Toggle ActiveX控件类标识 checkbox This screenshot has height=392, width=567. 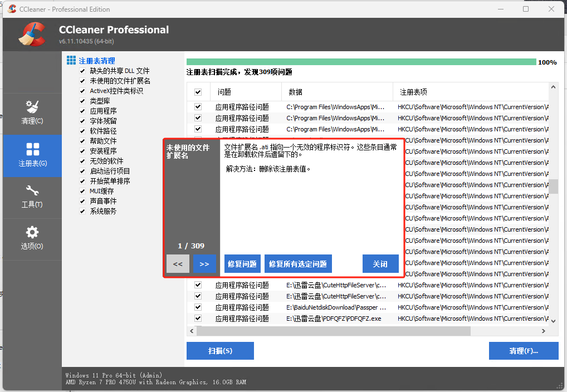click(82, 91)
